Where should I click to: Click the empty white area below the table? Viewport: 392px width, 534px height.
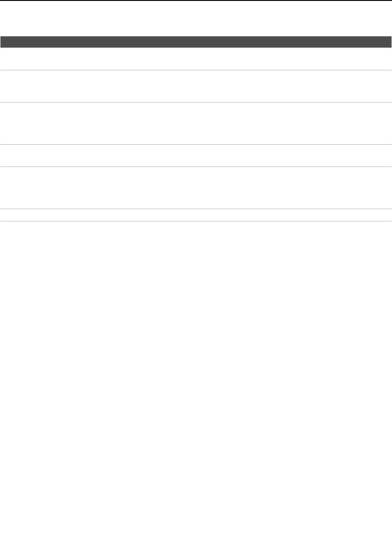(196, 377)
